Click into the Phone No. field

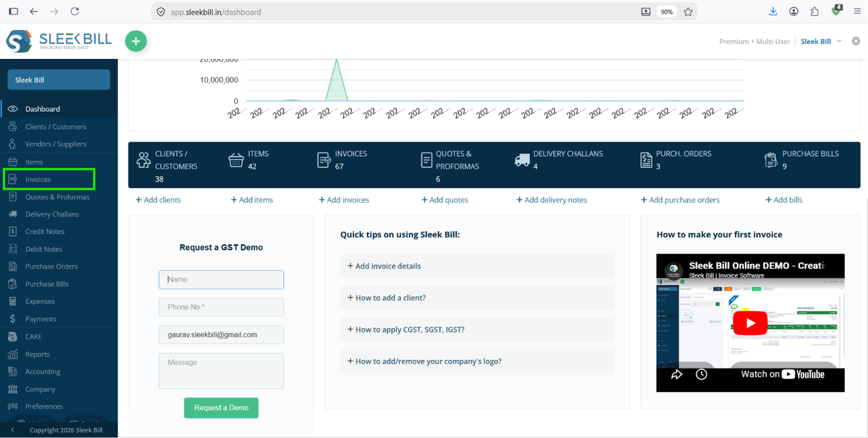point(221,307)
